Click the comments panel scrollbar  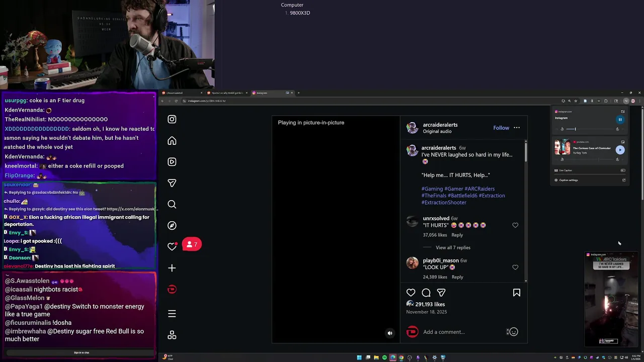526,152
